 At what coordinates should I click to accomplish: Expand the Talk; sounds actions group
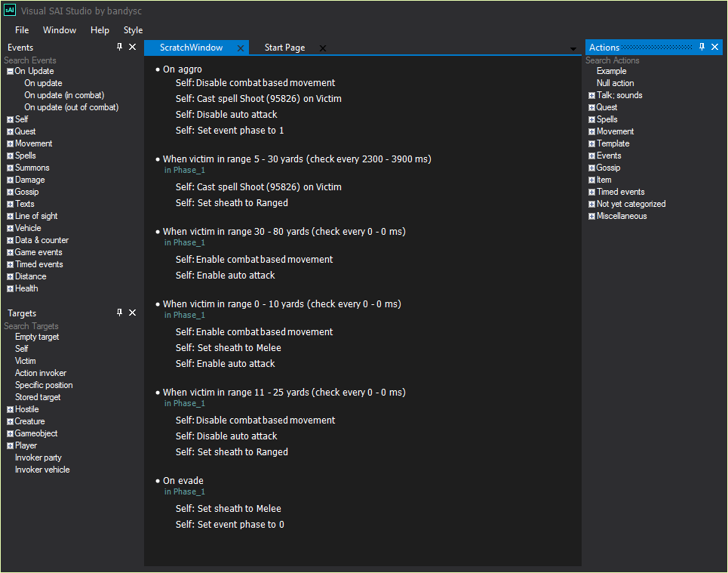(x=591, y=95)
